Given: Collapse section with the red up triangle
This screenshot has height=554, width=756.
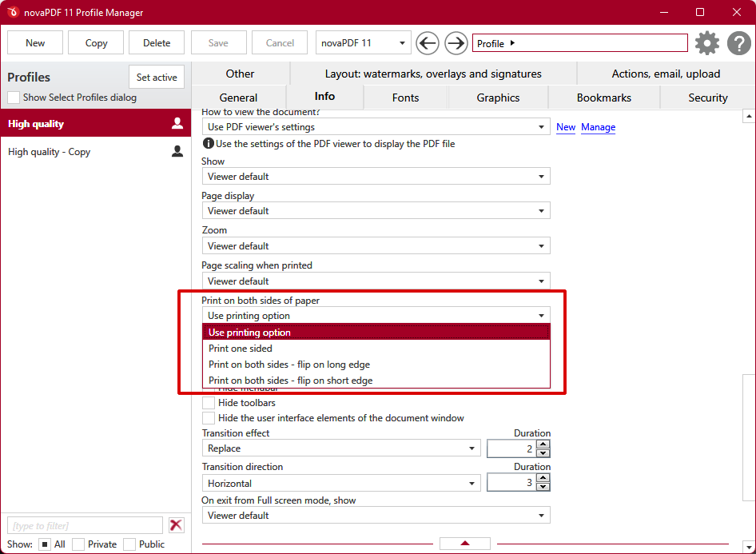Looking at the screenshot, I should pyautogui.click(x=465, y=544).
